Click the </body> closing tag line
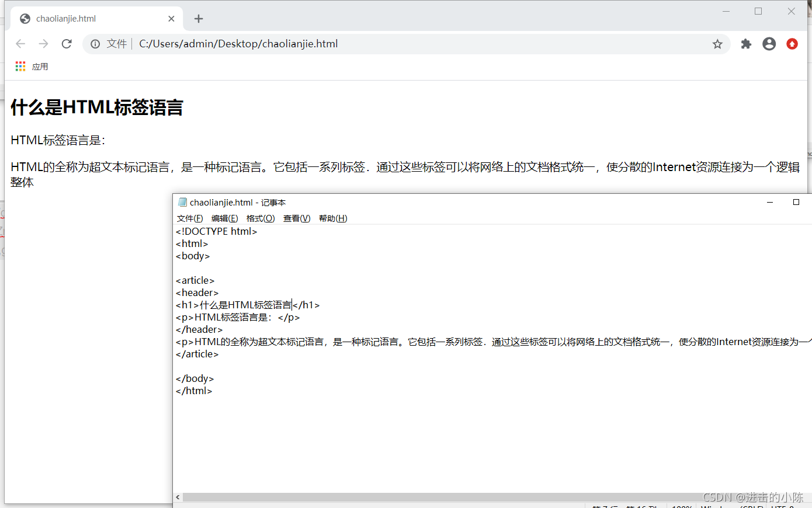 click(x=195, y=378)
